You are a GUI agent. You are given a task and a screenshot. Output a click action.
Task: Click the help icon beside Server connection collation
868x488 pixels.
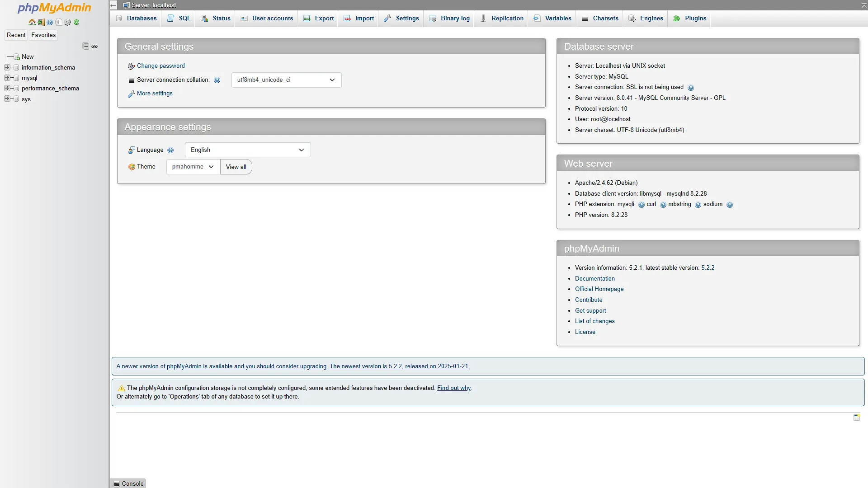217,80
